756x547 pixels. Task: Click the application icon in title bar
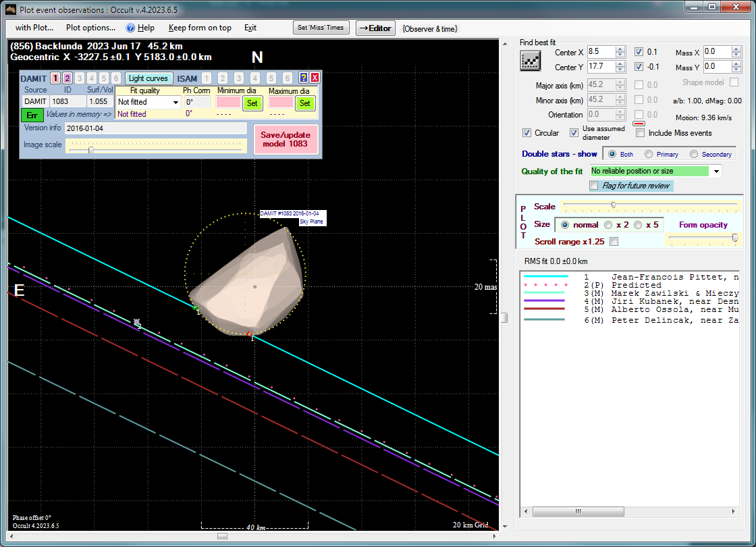(11, 9)
